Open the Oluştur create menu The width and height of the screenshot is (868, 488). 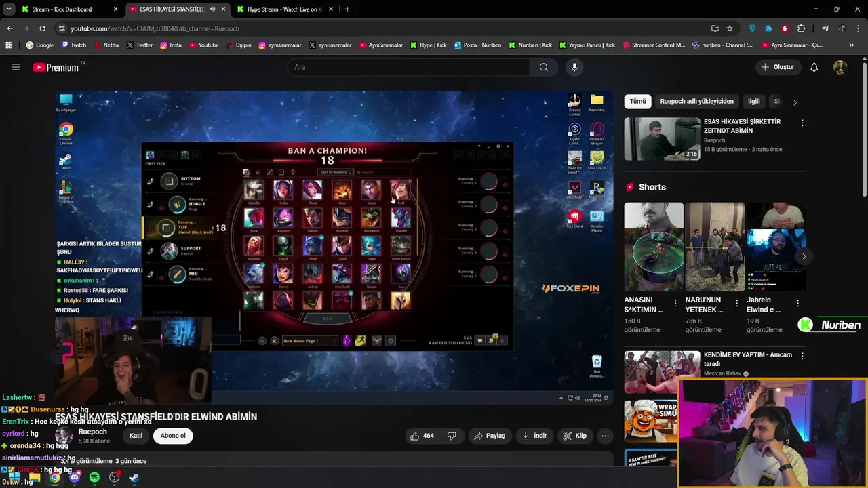(777, 67)
